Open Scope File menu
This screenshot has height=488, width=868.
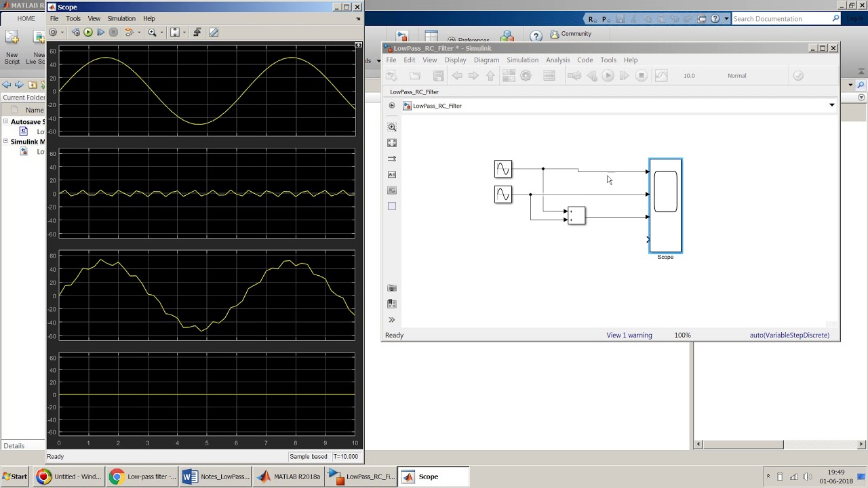(54, 18)
